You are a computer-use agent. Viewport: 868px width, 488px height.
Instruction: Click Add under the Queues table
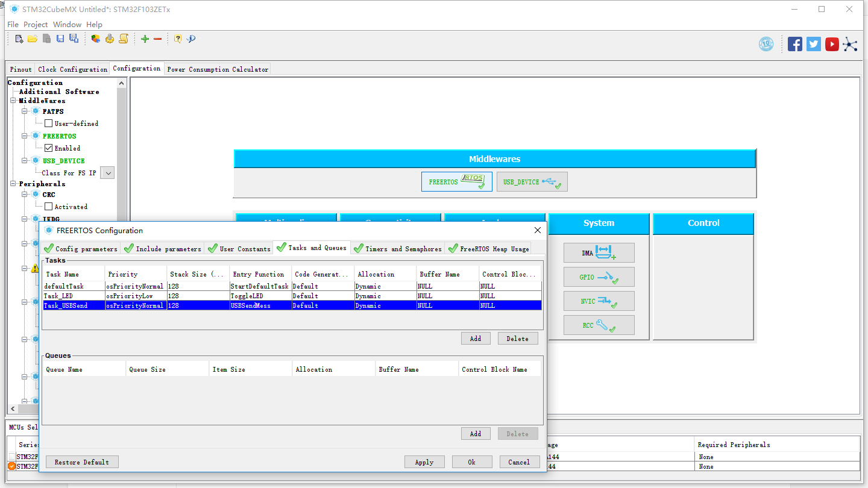click(476, 434)
